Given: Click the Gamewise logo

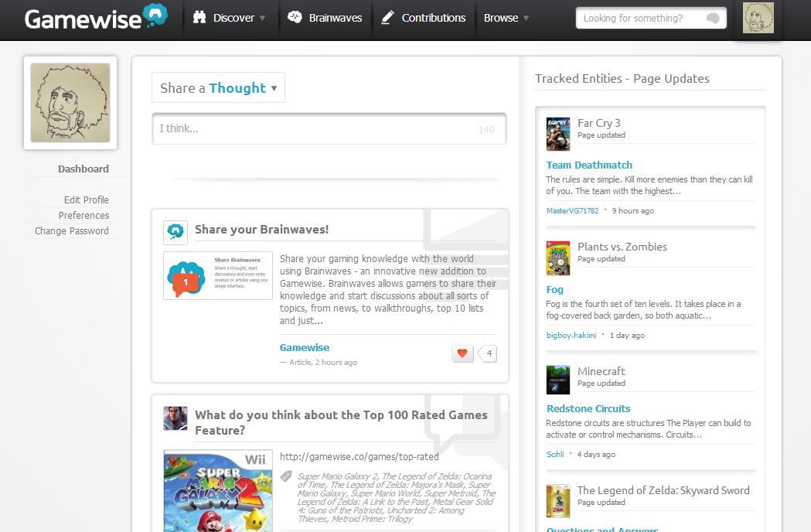Looking at the screenshot, I should 96,17.
